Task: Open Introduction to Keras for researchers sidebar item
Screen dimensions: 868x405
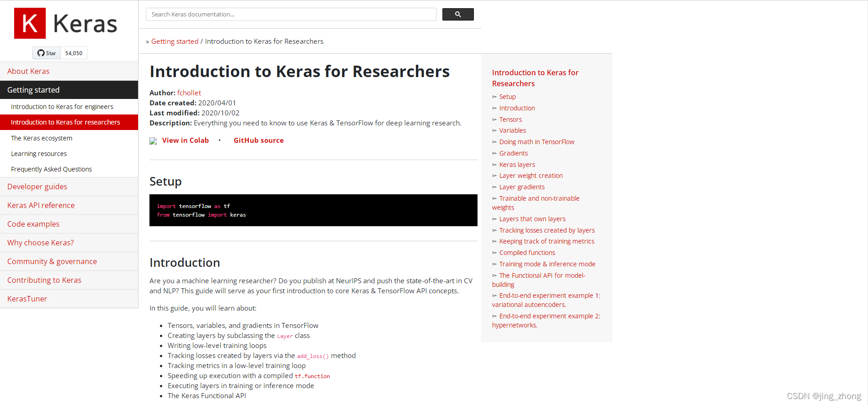Action: point(69,122)
